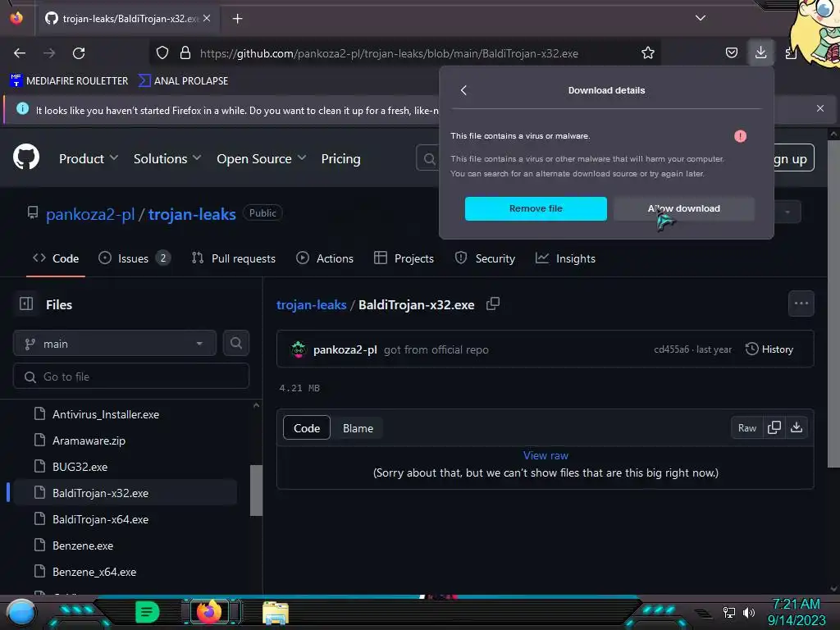Open the Pocket save icon

click(731, 53)
